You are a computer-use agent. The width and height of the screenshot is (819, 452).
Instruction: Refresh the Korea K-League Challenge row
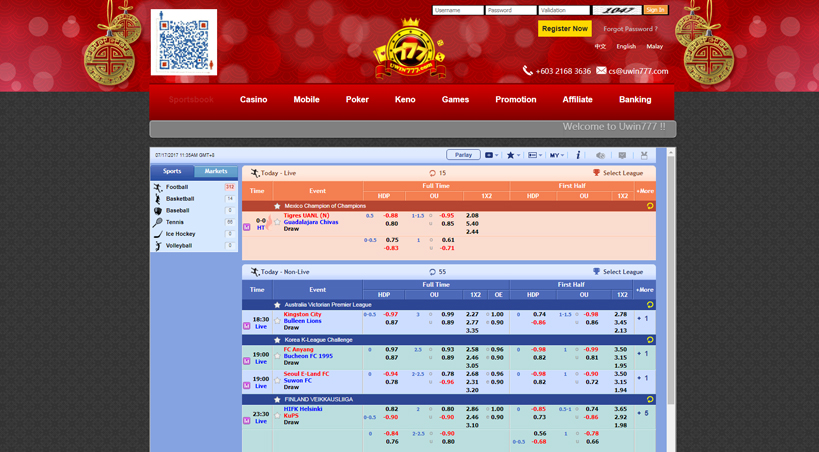650,340
